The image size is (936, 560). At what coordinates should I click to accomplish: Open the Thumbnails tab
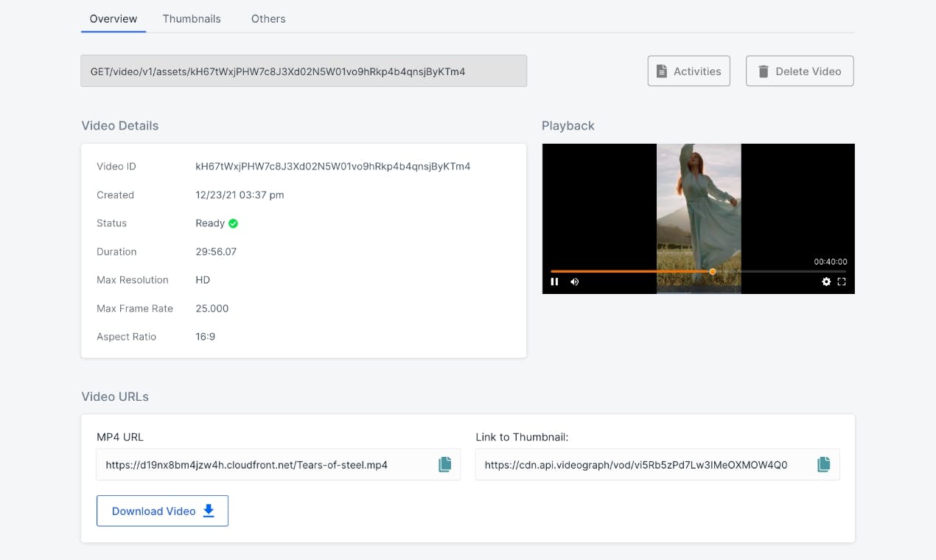tap(192, 19)
